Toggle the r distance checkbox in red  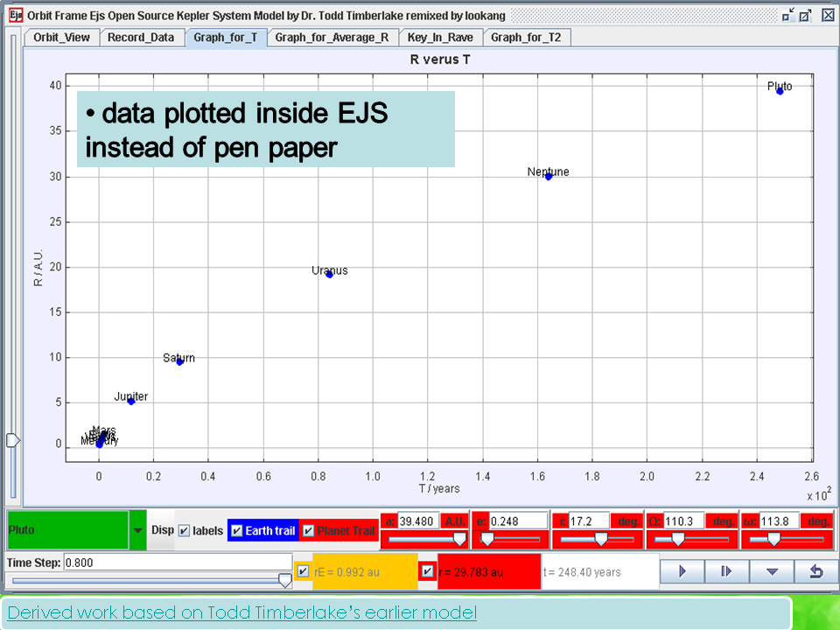pyautogui.click(x=427, y=571)
